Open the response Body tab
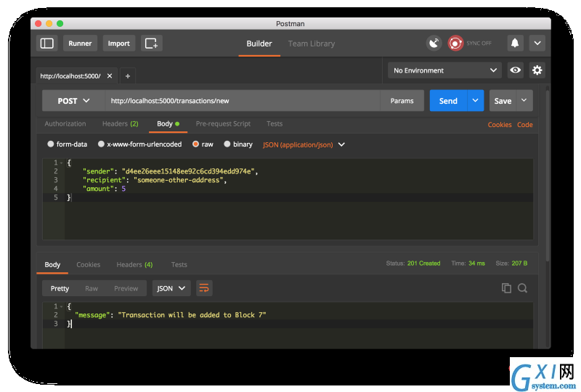581x392 pixels. click(52, 264)
